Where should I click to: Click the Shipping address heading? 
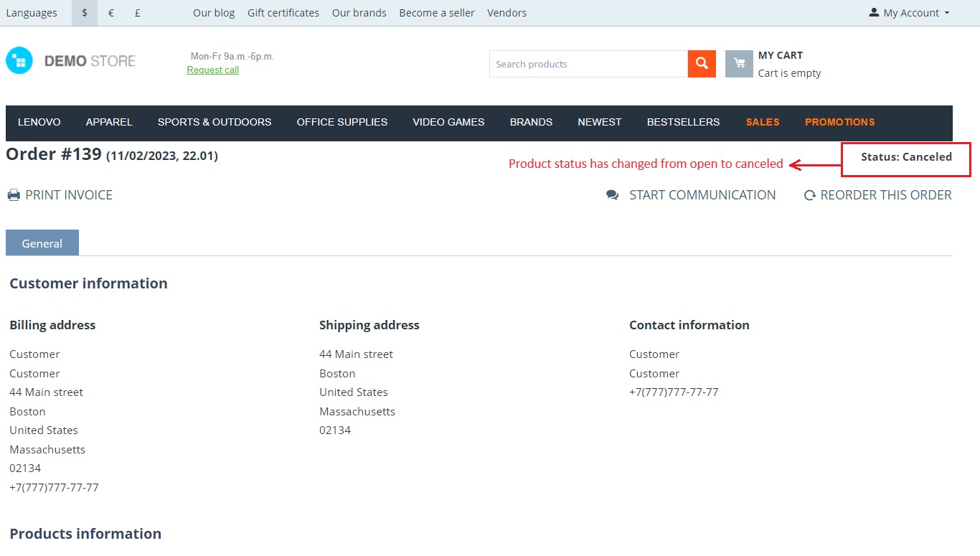(369, 325)
